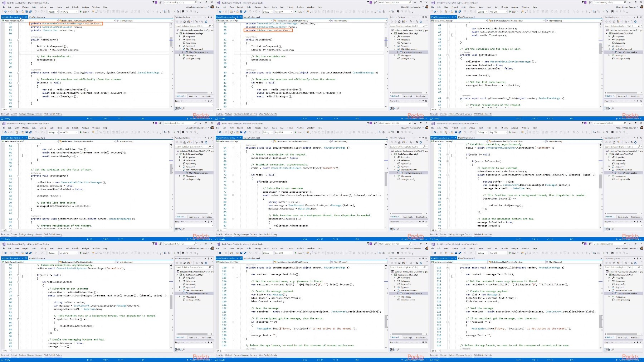Collapse line 40 method, frame with boxed collection line
Screen dimensions: 644x362
pos(18,72)
